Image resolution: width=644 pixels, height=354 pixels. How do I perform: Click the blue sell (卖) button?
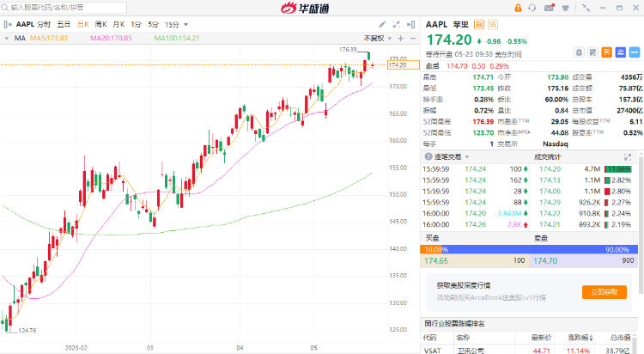tap(621, 52)
